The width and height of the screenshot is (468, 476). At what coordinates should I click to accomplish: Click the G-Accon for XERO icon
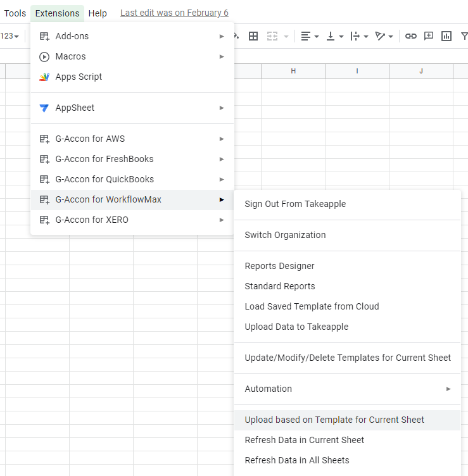pos(44,220)
